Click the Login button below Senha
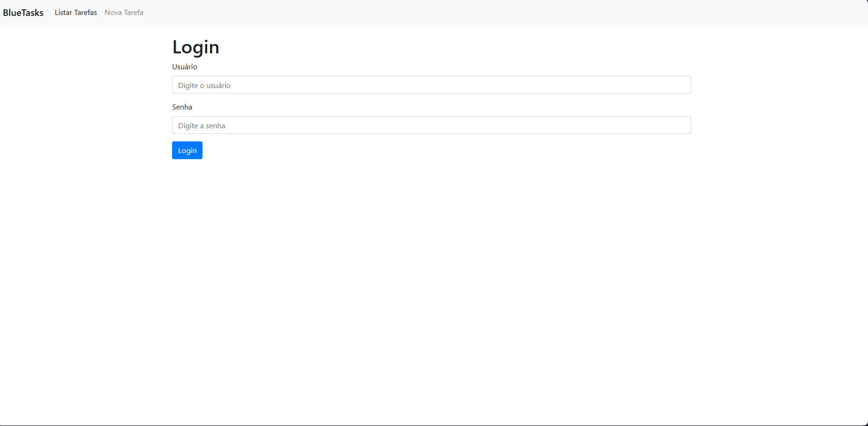 (x=187, y=150)
